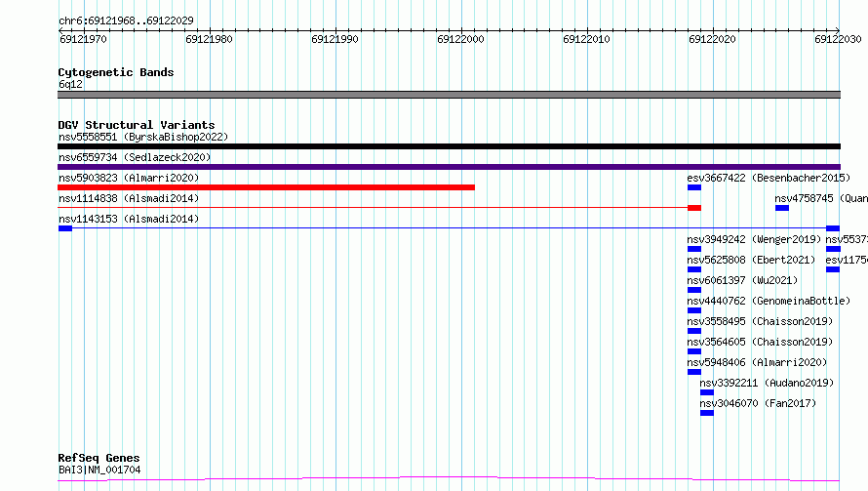Viewport: 868px width, 491px height.
Task: Click ruler position 69122010
Action: click(586, 39)
